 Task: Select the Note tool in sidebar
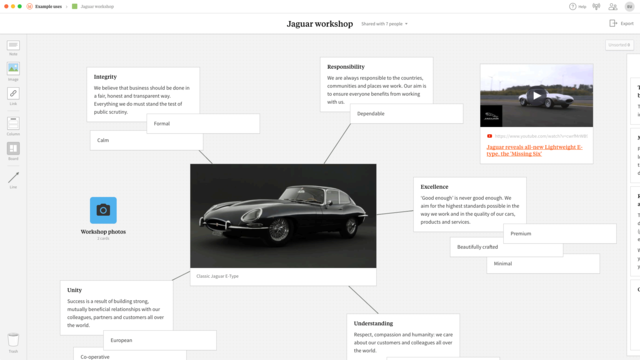(x=13, y=47)
